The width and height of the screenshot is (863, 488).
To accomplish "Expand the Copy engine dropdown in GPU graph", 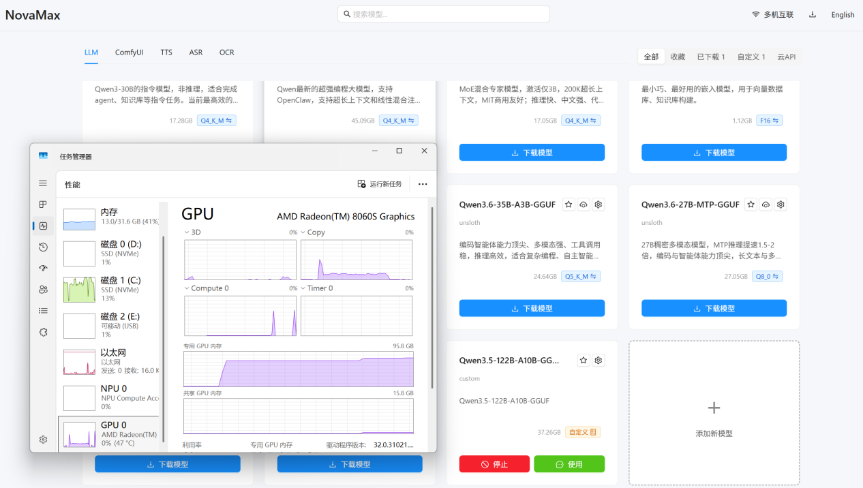I will point(303,232).
